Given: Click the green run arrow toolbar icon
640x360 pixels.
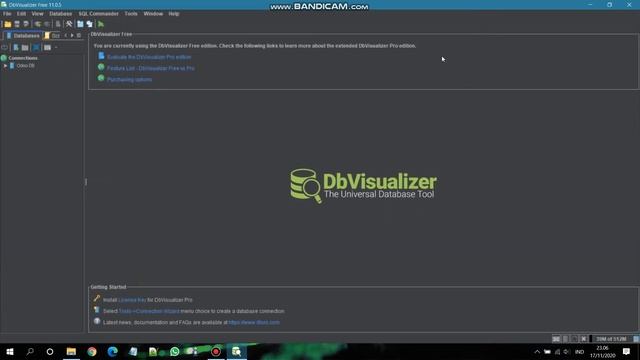Looking at the screenshot, I should click(101, 24).
